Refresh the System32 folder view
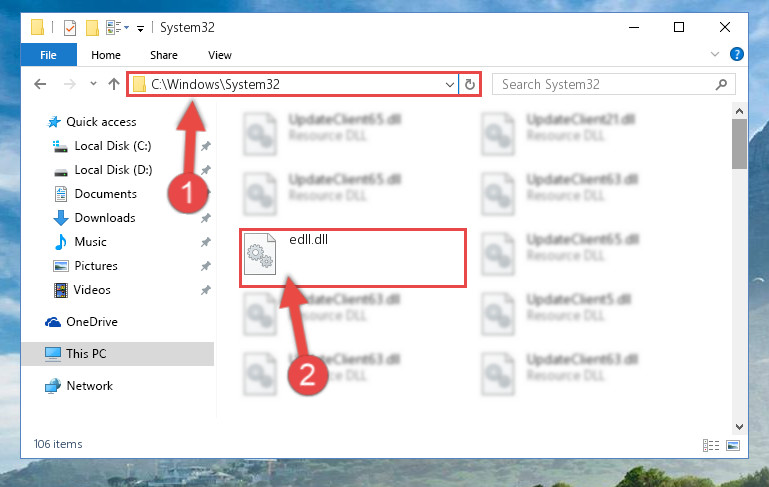Screen dimensions: 769x487 [x=469, y=84]
